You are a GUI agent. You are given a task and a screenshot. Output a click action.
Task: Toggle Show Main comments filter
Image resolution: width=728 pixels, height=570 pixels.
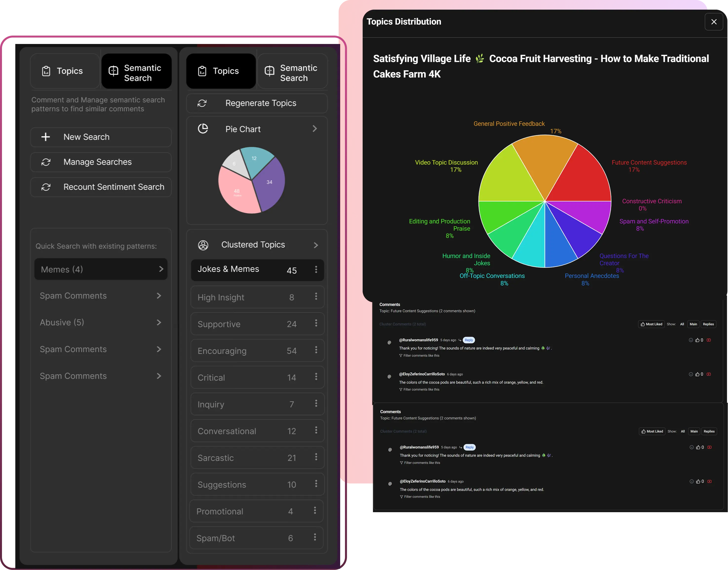693,324
